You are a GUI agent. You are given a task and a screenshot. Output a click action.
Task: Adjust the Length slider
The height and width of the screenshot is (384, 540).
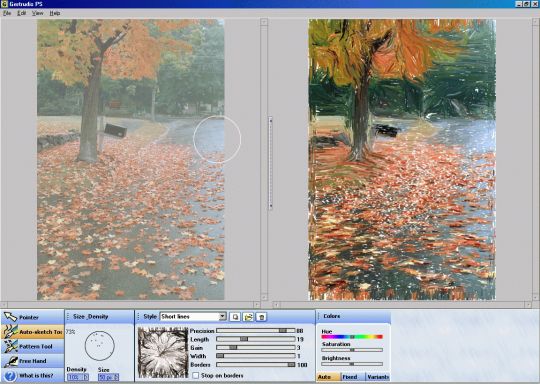point(256,339)
